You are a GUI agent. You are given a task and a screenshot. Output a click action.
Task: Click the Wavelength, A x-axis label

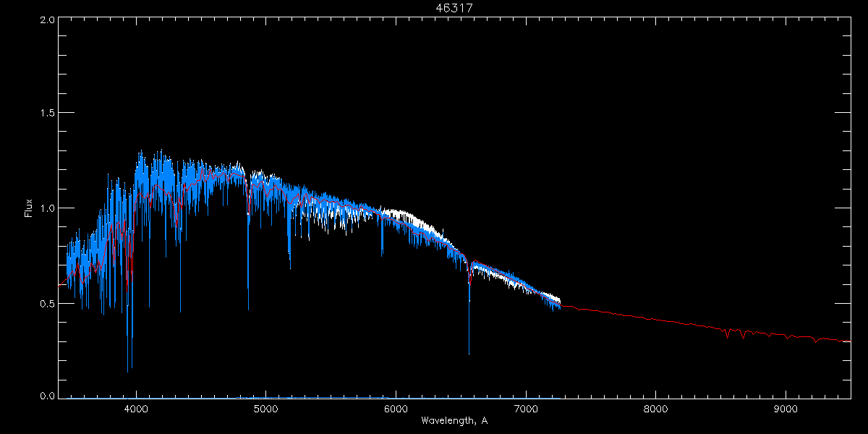(454, 421)
